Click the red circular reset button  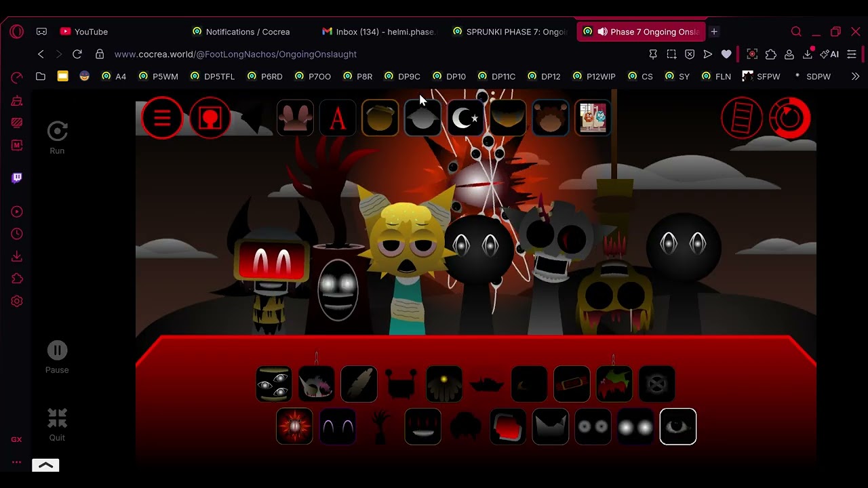[789, 119]
